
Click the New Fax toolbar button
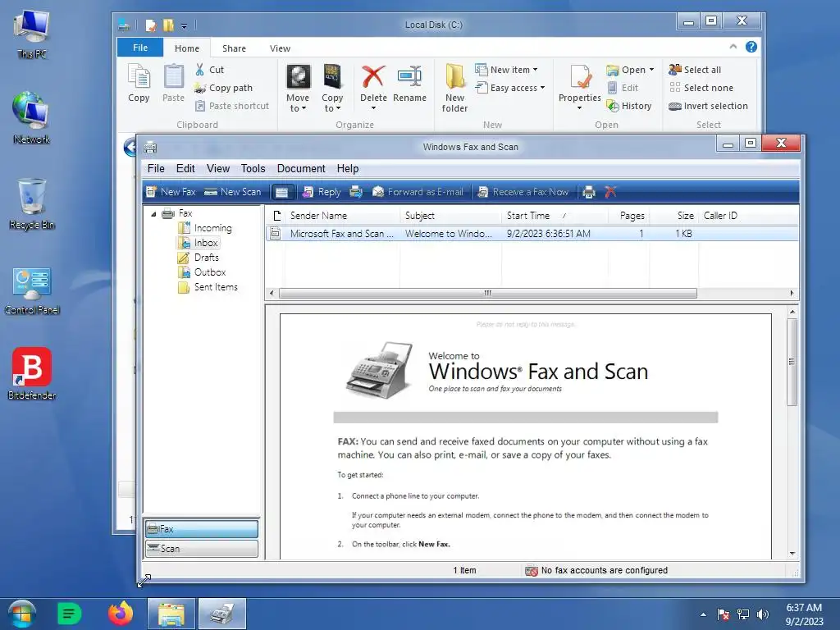tap(171, 192)
